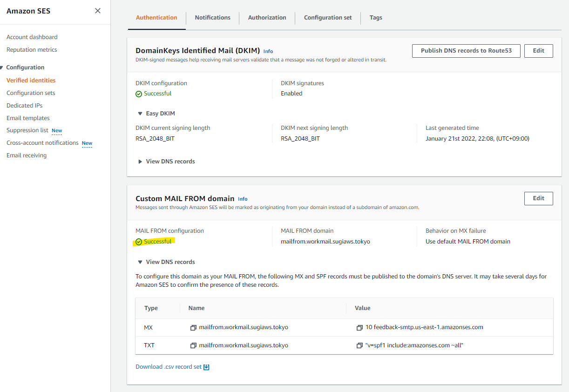Click DKIM current signing length RSA_2048_BIT
Viewport: 569px width, 392px height.
point(155,139)
